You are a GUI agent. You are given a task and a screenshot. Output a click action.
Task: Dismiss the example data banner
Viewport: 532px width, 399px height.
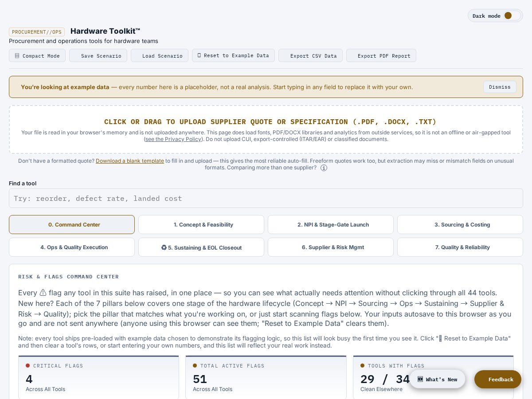[x=500, y=87]
